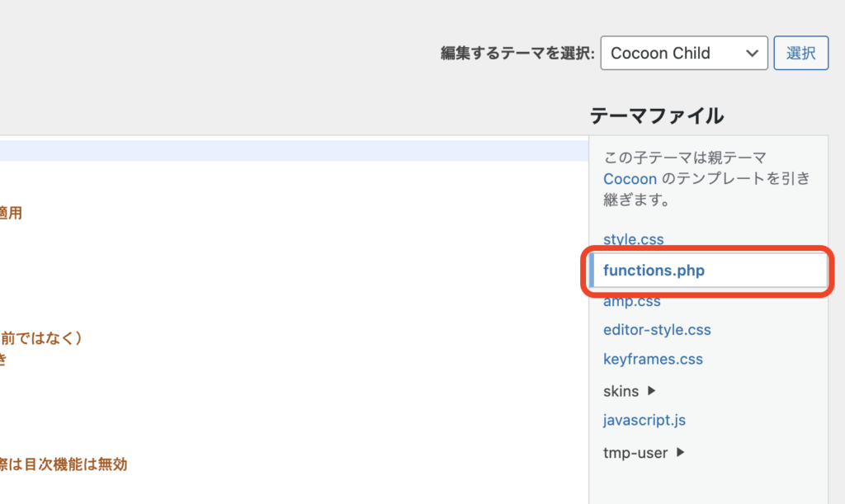Select keyframes.css from the file list

pos(653,358)
